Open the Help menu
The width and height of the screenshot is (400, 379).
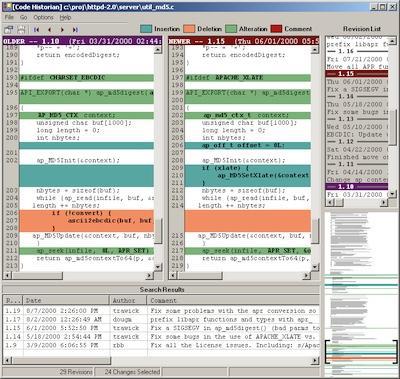pyautogui.click(x=65, y=17)
